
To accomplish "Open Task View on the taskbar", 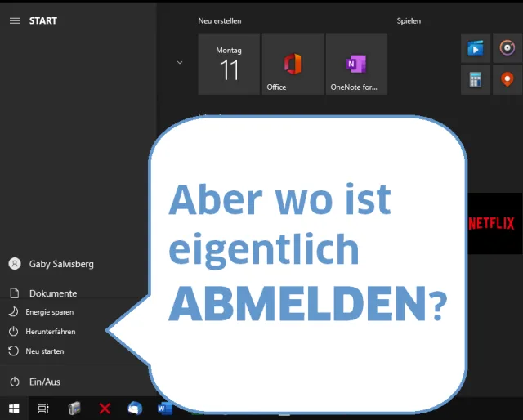I will coord(43,408).
